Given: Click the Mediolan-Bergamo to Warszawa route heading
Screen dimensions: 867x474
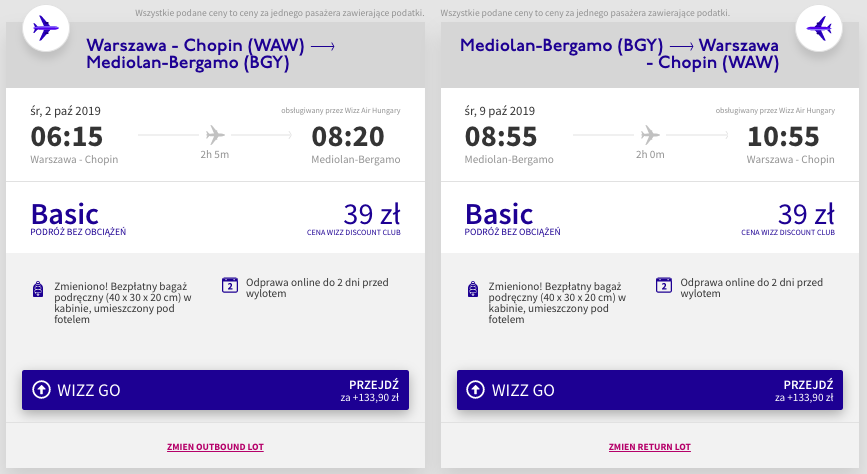Looking at the screenshot, I should 620,53.
